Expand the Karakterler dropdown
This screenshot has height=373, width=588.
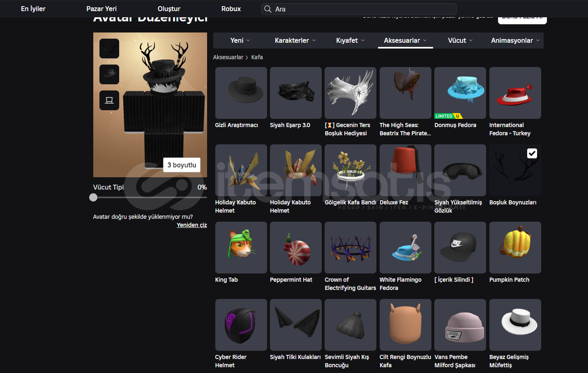295,40
